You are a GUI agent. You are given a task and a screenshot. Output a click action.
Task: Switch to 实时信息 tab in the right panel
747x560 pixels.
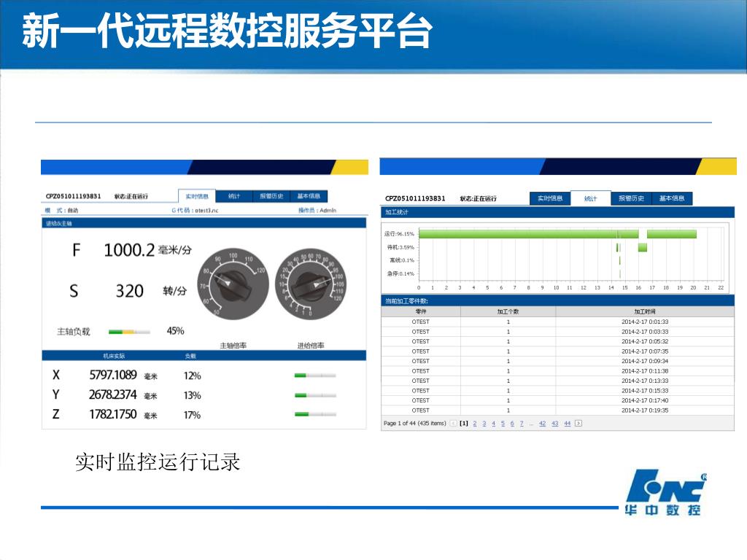point(550,198)
